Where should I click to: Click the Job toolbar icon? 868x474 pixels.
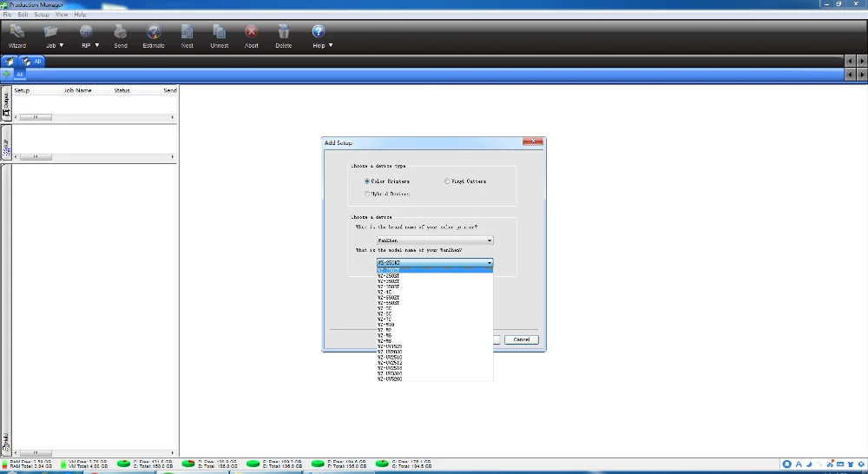pos(50,31)
